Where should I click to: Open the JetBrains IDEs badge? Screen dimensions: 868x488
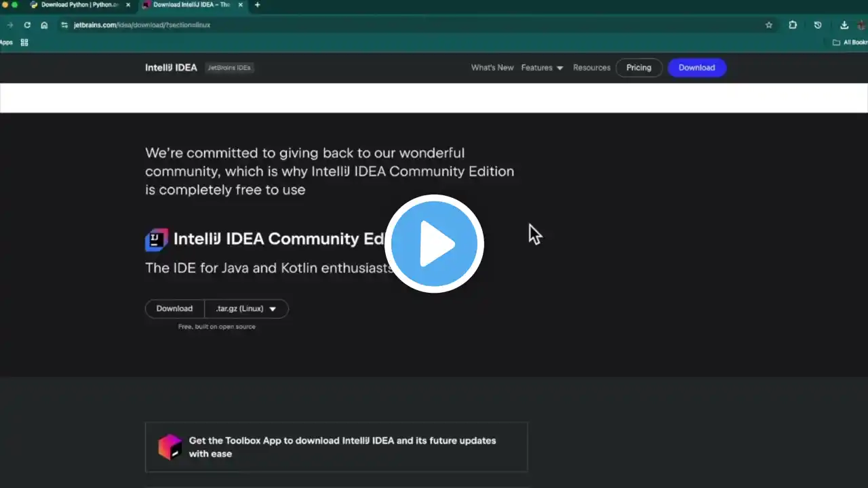[229, 68]
